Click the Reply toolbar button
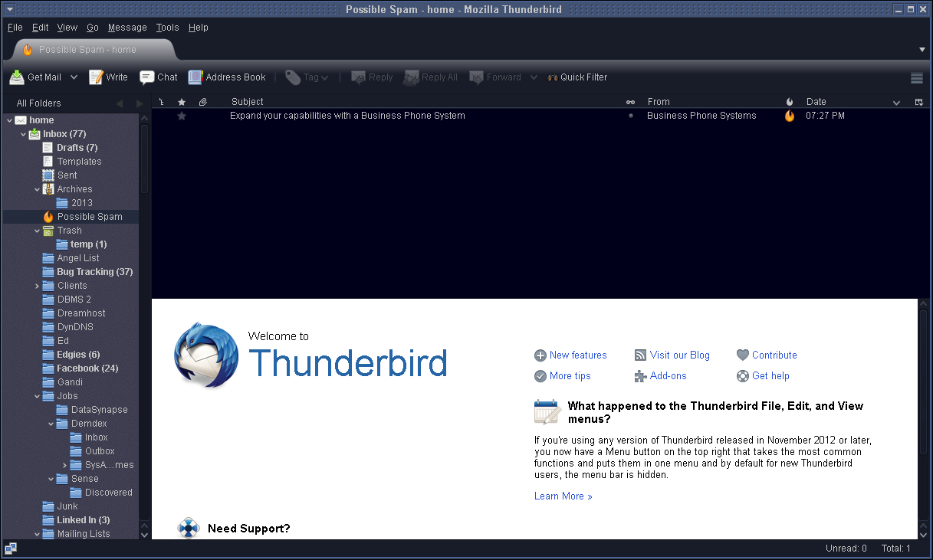This screenshot has width=933, height=560. point(372,77)
